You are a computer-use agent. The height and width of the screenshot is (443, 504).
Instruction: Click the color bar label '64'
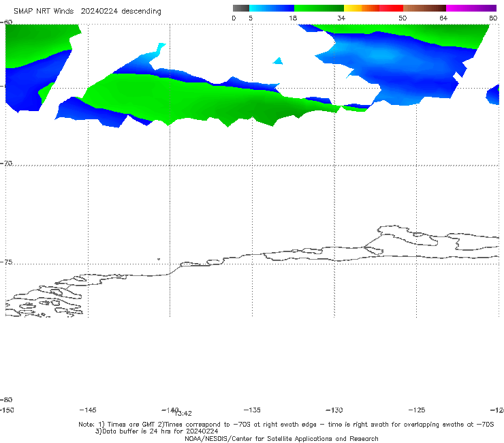coord(443,18)
